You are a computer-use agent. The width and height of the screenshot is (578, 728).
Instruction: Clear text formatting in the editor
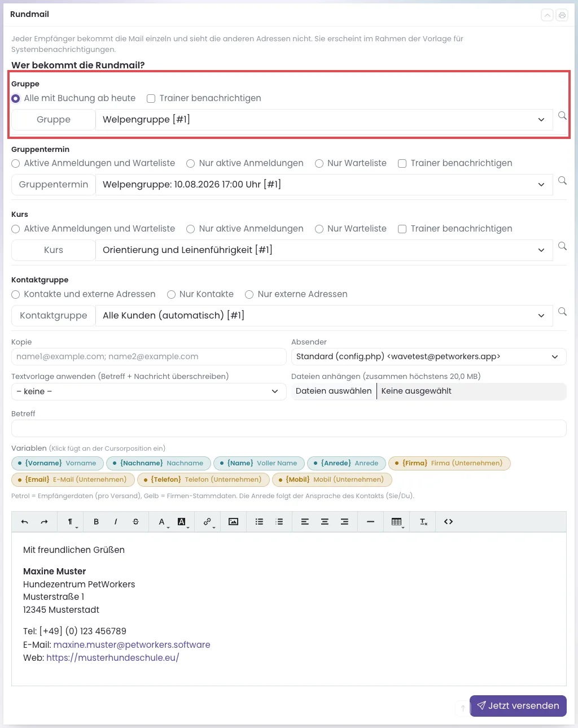point(423,522)
